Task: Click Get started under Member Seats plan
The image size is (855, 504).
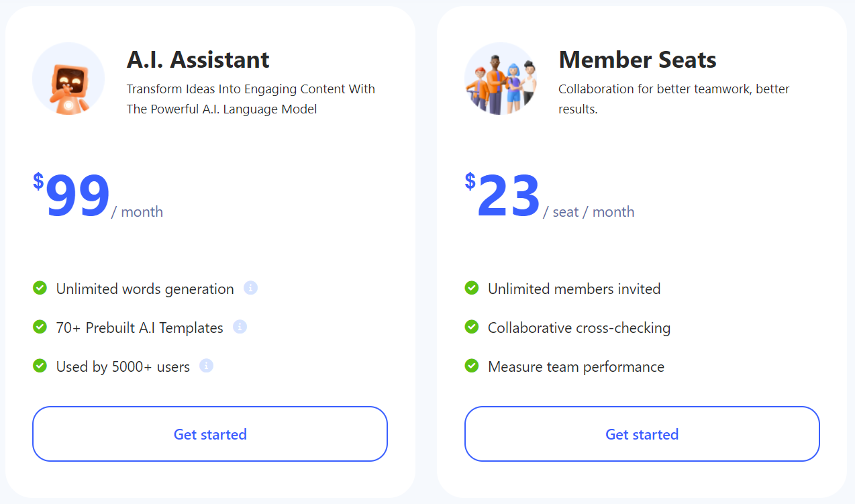Action: tap(642, 434)
